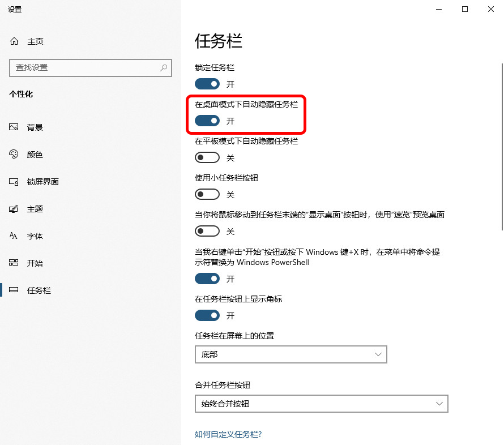Go to the 主题 section

pyautogui.click(x=35, y=208)
